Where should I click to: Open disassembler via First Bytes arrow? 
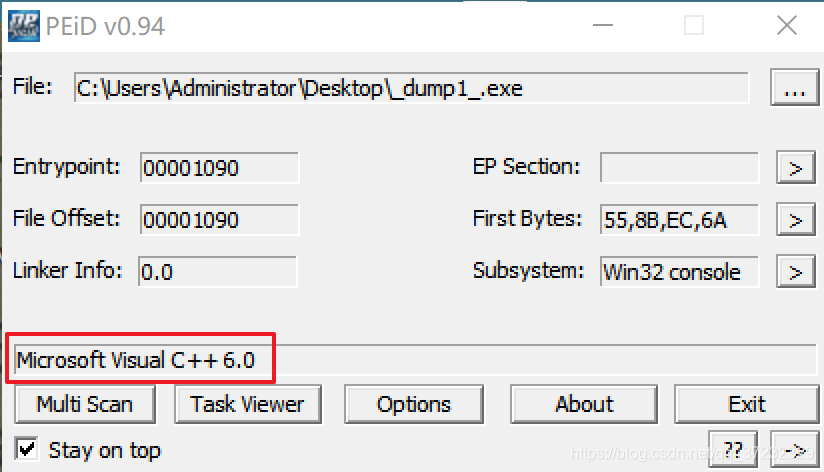(x=796, y=220)
